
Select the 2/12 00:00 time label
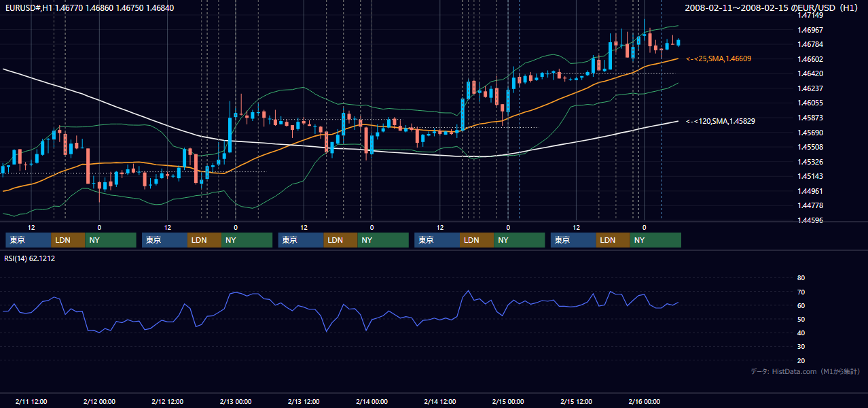click(99, 401)
